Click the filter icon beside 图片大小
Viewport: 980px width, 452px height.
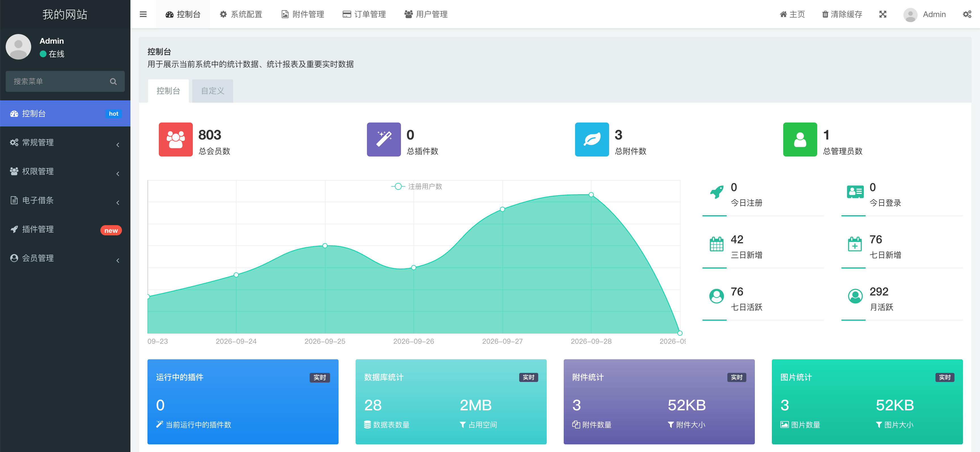pos(879,424)
